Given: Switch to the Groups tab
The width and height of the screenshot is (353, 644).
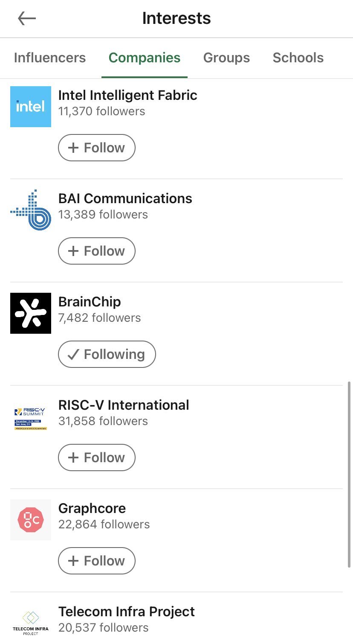Looking at the screenshot, I should [x=226, y=58].
